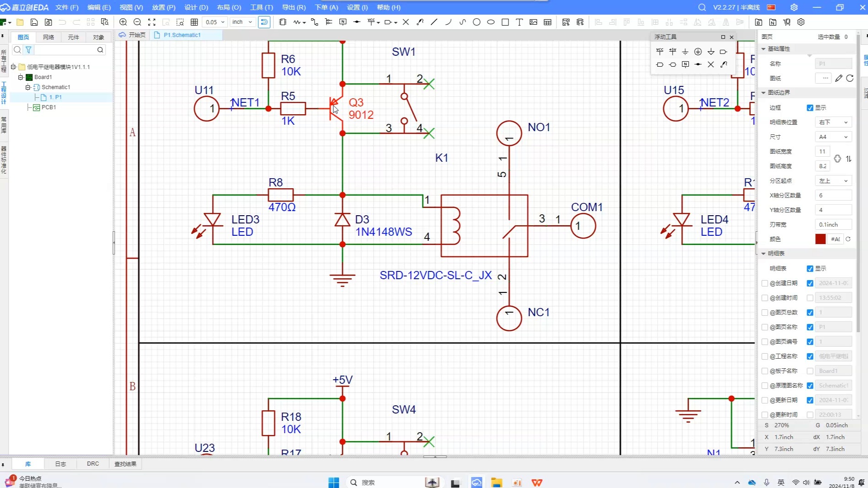Select the place component icon
This screenshot has height=488, width=868.
click(283, 22)
